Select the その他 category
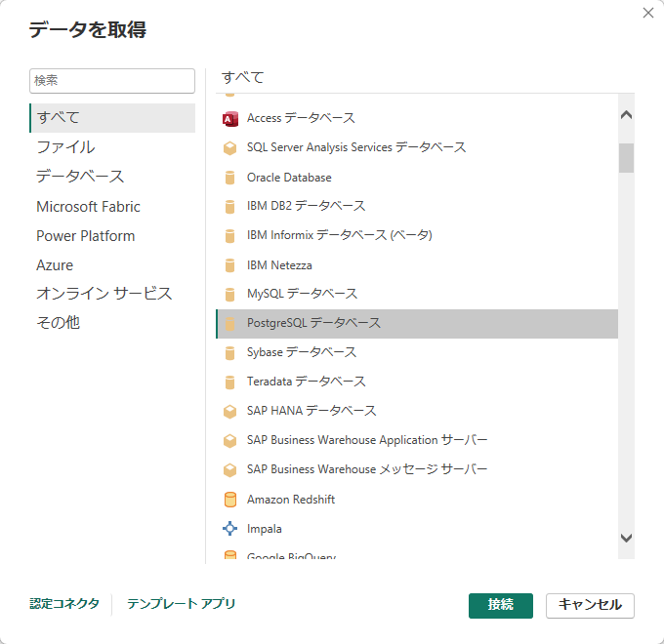664x644 pixels. click(x=112, y=323)
